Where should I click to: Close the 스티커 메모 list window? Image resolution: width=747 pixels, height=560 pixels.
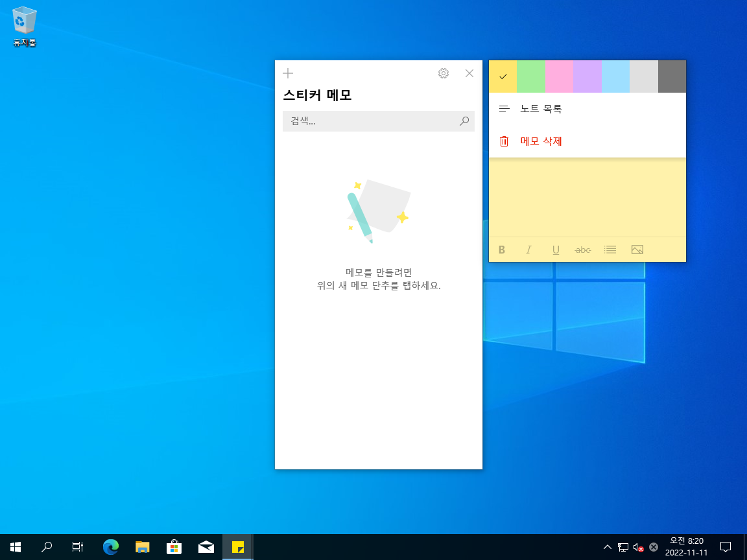pos(469,73)
